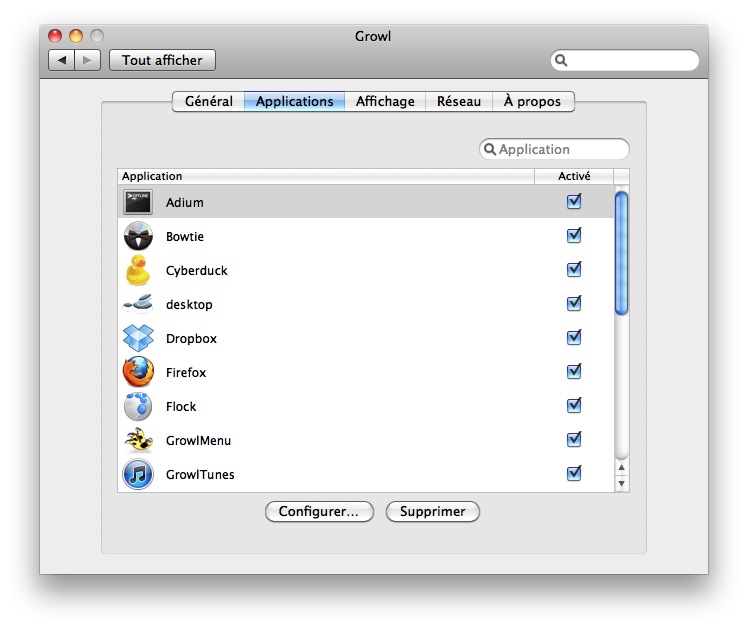Select the Dropbox box icon
This screenshot has height=629, width=748.
point(138,338)
